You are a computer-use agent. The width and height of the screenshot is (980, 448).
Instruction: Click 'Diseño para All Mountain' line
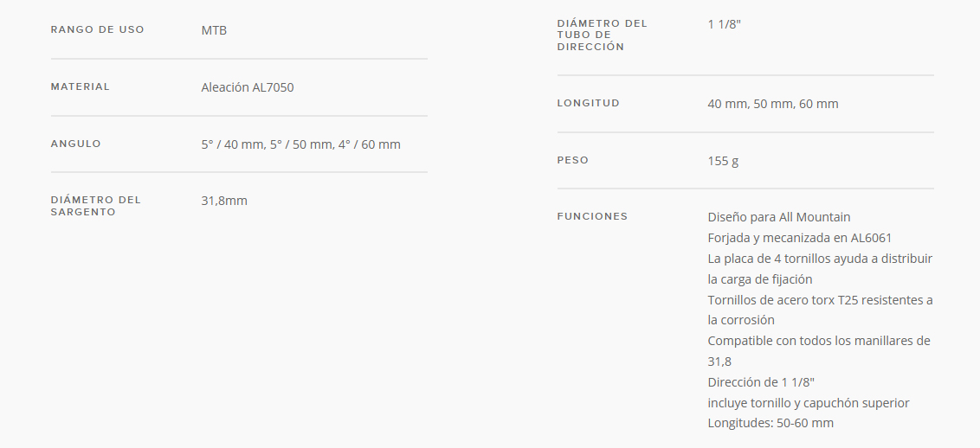pos(779,217)
